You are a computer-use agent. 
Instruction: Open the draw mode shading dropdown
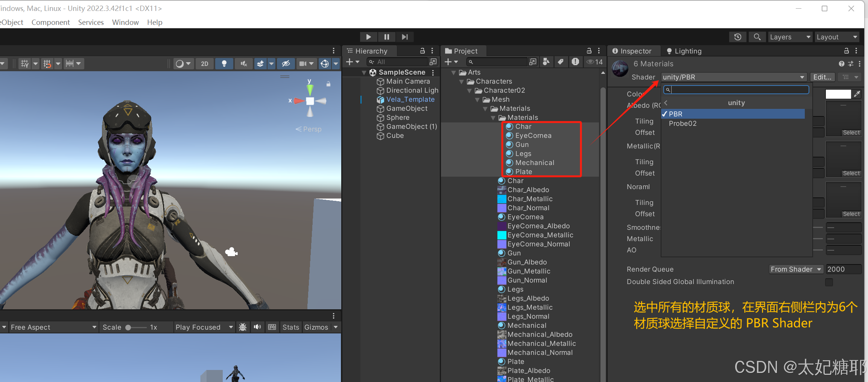coord(183,64)
